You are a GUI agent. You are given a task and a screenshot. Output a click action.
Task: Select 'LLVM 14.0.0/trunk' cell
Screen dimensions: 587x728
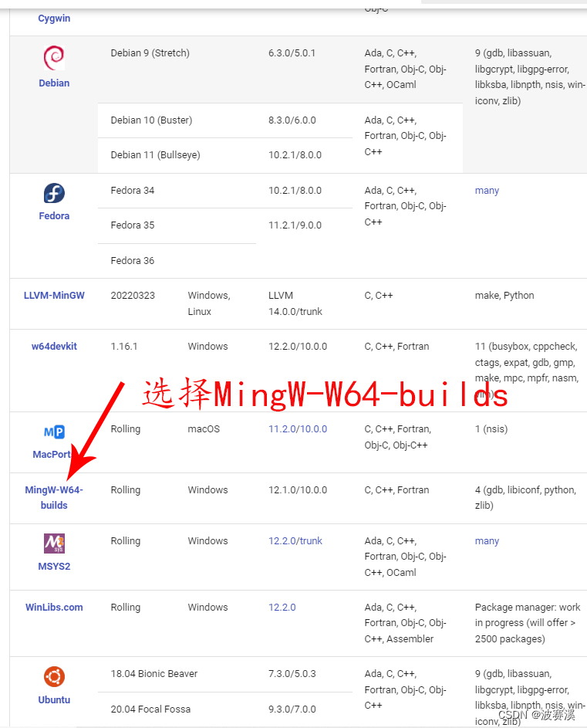(x=295, y=303)
